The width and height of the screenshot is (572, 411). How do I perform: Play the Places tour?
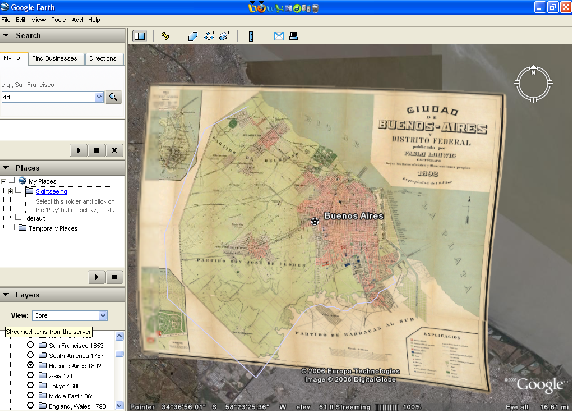point(97,277)
